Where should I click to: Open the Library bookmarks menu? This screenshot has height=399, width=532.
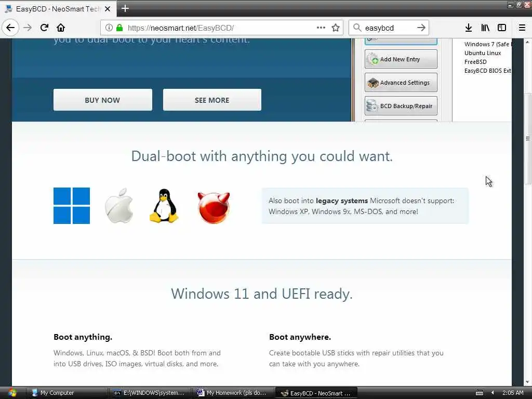485,28
